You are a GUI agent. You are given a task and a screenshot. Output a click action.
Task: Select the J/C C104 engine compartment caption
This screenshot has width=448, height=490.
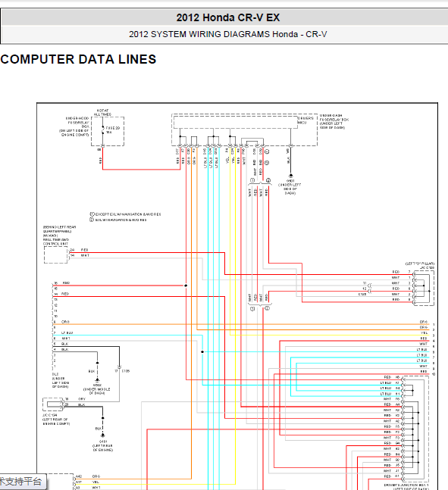tap(56, 420)
